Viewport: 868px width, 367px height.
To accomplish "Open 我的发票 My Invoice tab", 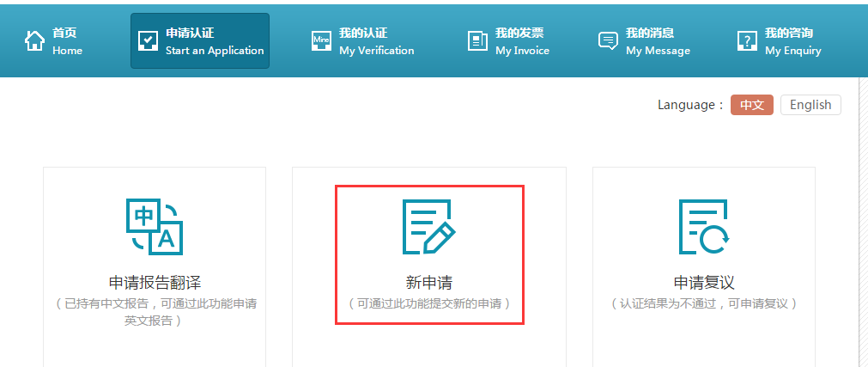I will point(522,41).
